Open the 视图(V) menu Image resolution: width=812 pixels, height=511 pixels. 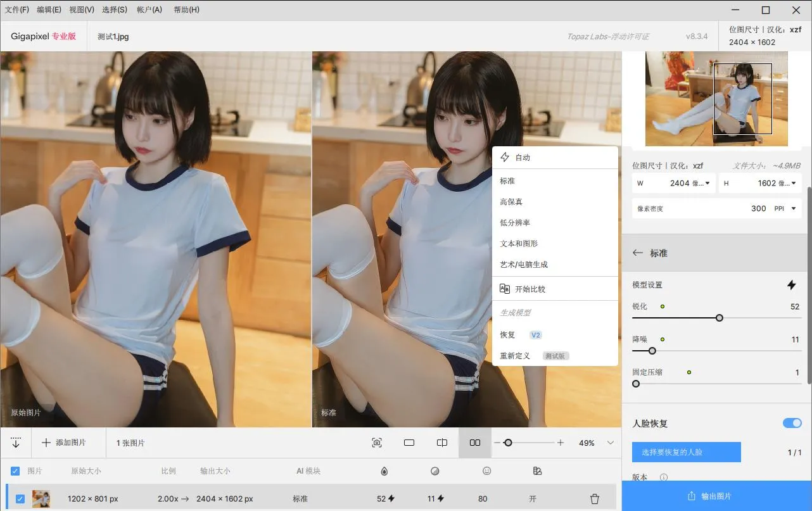[x=81, y=9]
